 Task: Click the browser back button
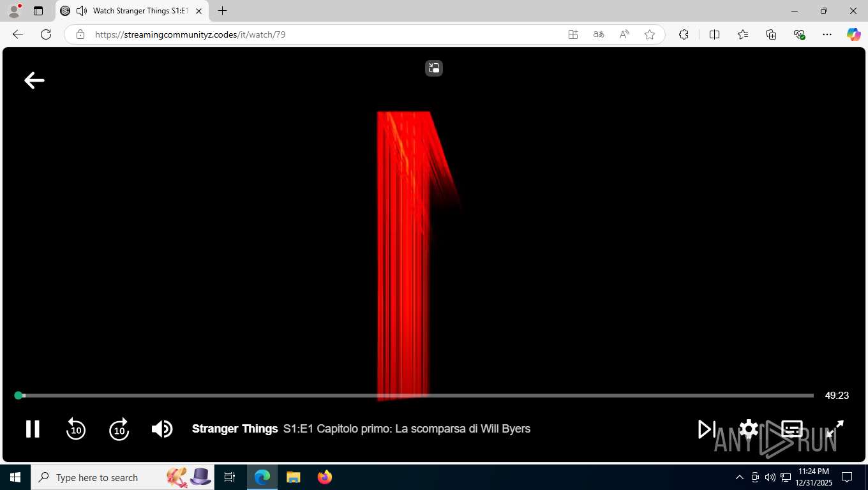18,34
